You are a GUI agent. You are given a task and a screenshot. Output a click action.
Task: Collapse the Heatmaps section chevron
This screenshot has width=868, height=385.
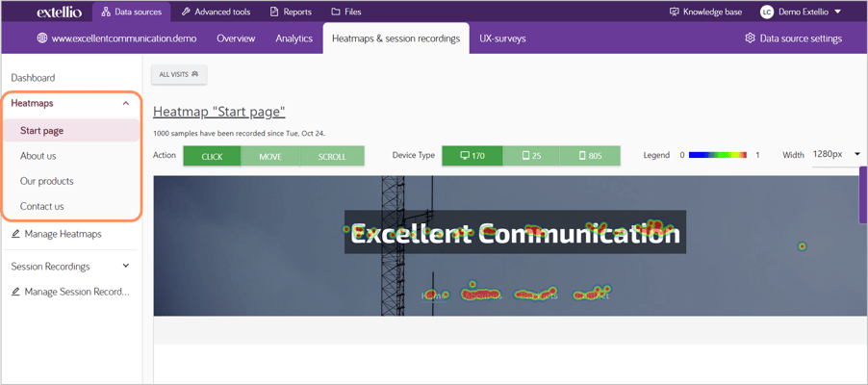(126, 103)
